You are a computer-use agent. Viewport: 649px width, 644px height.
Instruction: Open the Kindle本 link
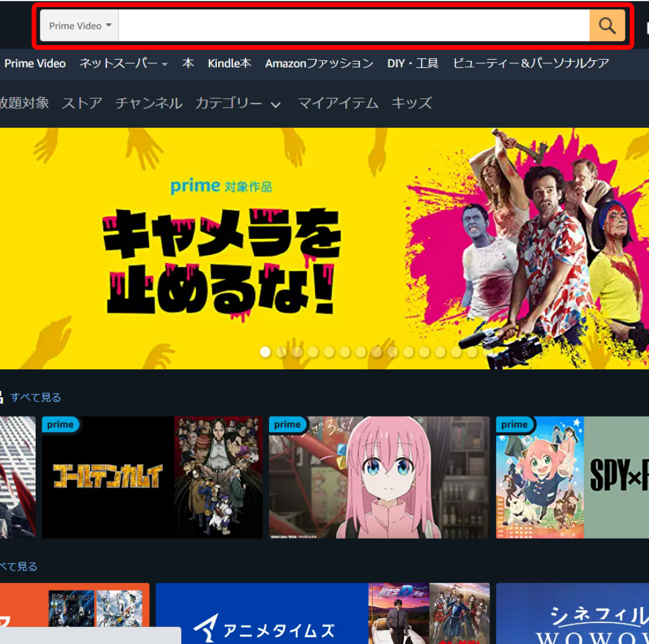[x=229, y=63]
